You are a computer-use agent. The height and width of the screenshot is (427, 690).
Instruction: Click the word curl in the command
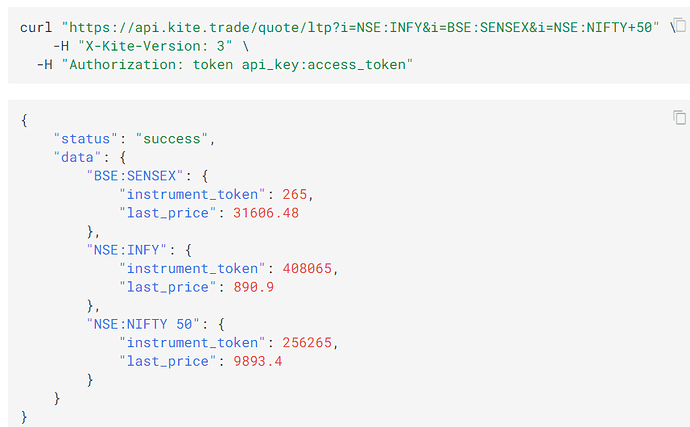[x=36, y=27]
